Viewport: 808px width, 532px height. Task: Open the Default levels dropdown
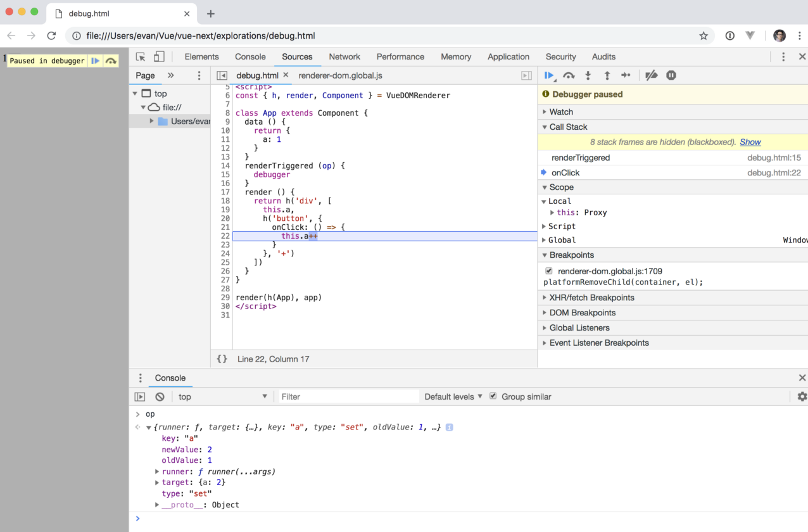453,396
